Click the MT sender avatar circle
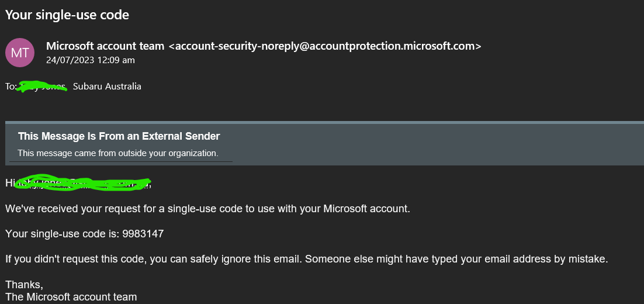The height and width of the screenshot is (304, 644). click(x=20, y=53)
